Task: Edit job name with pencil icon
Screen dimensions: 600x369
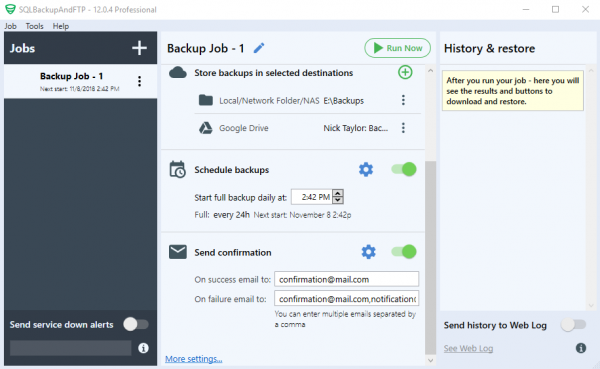Action: coord(259,48)
